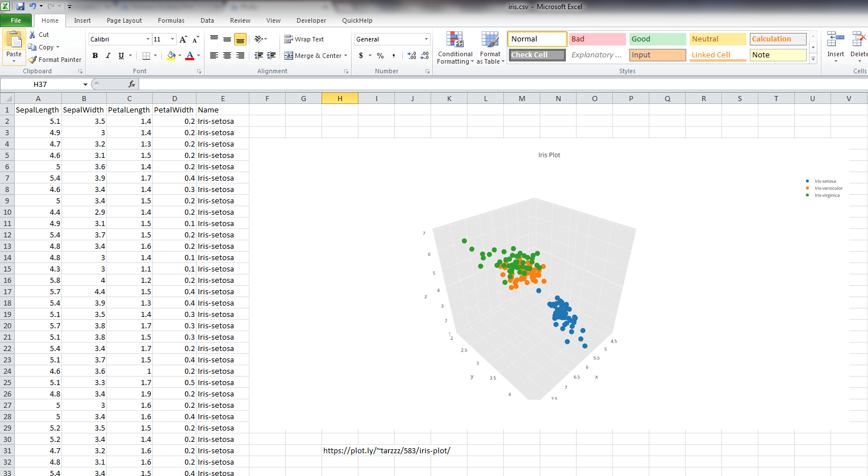
Task: Click the plot.ly iris-plot URL cell
Action: point(387,450)
